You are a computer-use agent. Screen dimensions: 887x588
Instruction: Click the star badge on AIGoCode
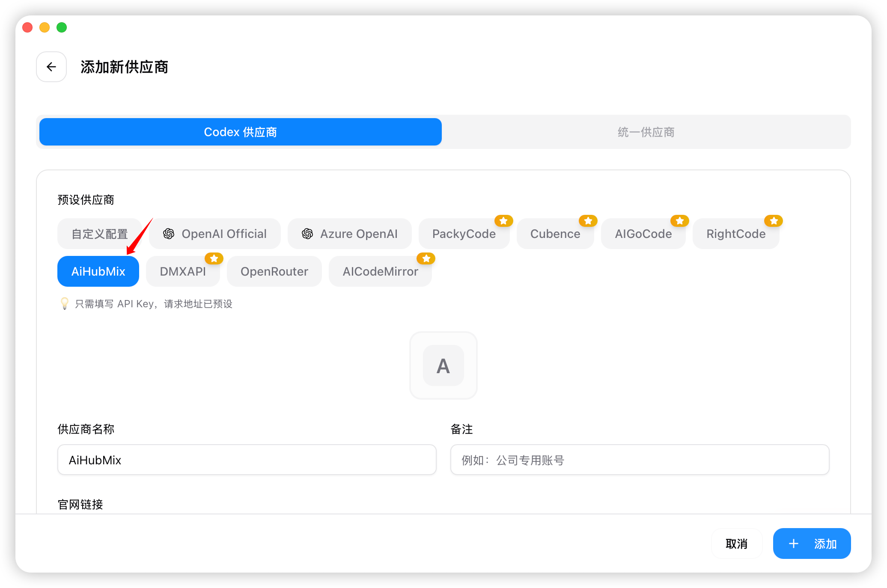point(680,221)
